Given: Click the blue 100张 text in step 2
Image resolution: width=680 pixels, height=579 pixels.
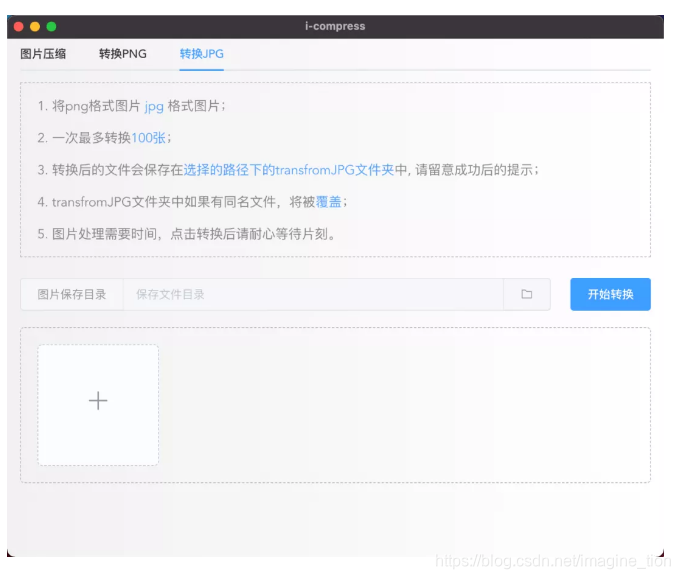Looking at the screenshot, I should (x=148, y=138).
